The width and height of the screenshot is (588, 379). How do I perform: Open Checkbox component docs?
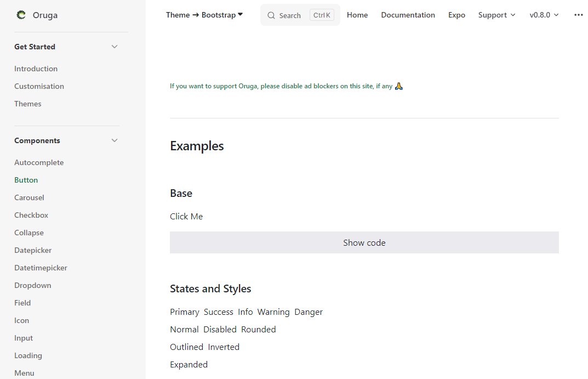(x=31, y=216)
